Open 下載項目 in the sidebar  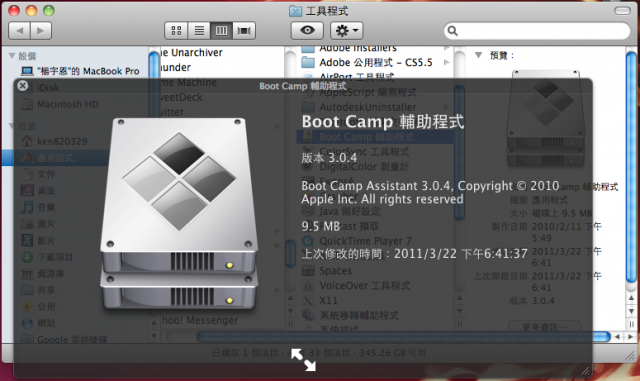[x=47, y=257]
